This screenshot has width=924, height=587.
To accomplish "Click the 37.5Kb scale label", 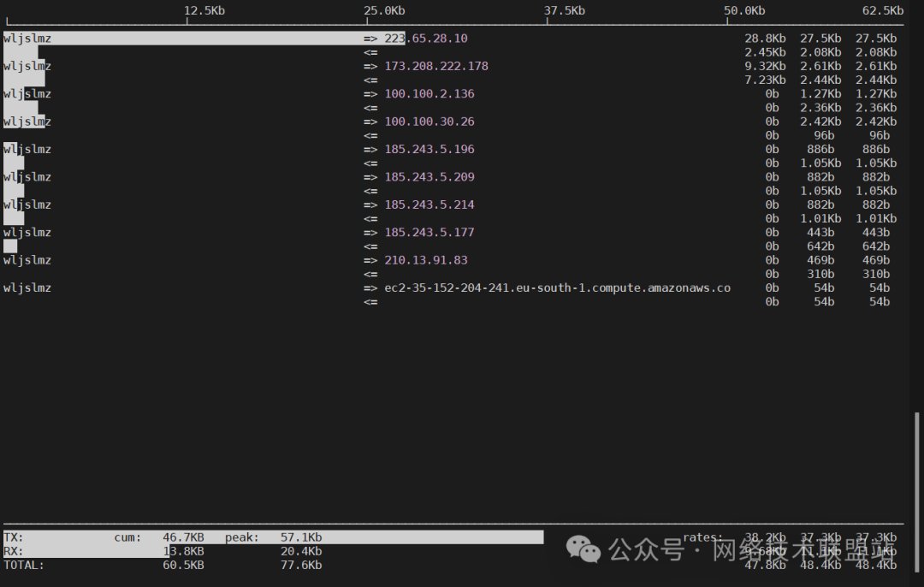I will point(564,10).
